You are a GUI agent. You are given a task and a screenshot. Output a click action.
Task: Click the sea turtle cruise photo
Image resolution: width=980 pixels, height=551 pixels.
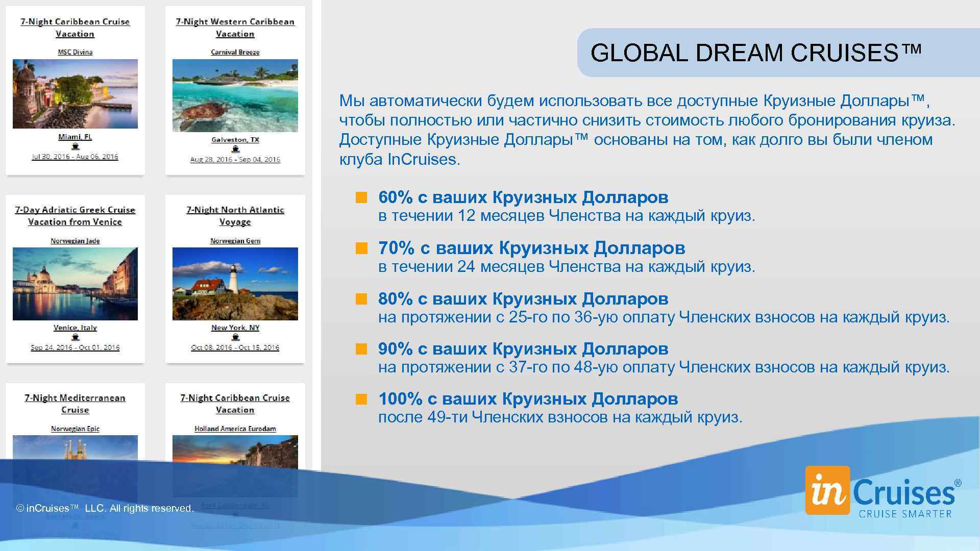tap(235, 94)
